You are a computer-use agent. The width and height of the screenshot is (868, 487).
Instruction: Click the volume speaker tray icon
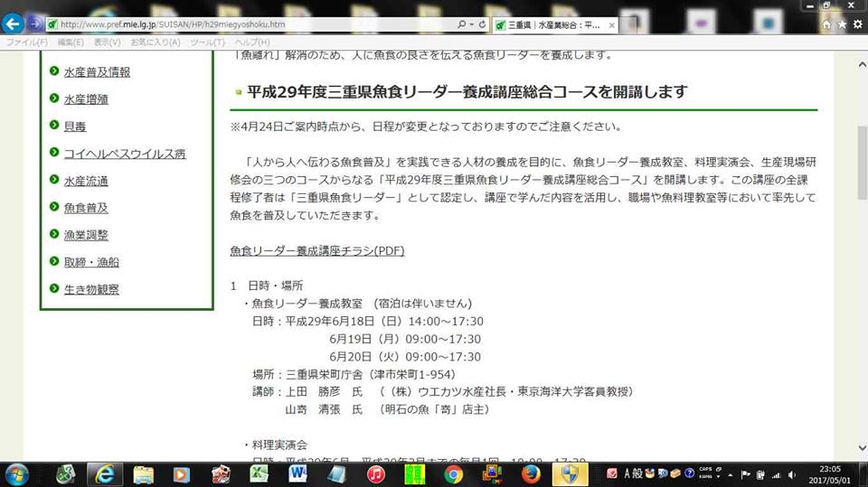[x=792, y=475]
